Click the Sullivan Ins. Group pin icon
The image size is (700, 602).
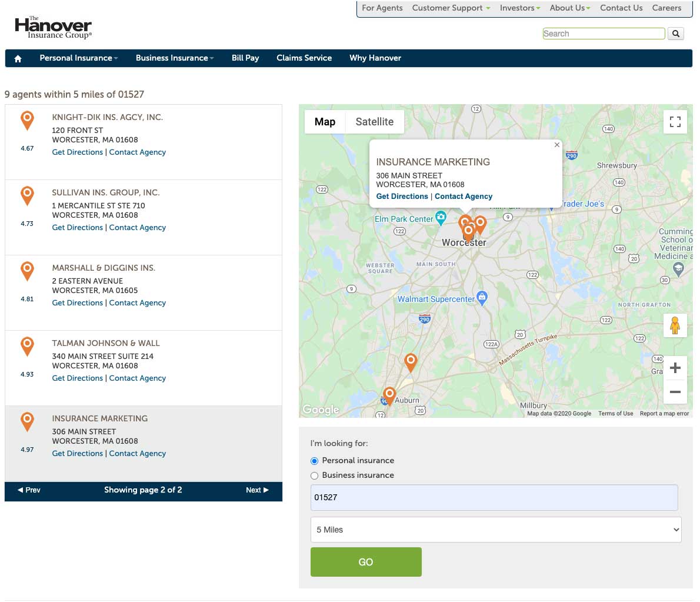(27, 196)
